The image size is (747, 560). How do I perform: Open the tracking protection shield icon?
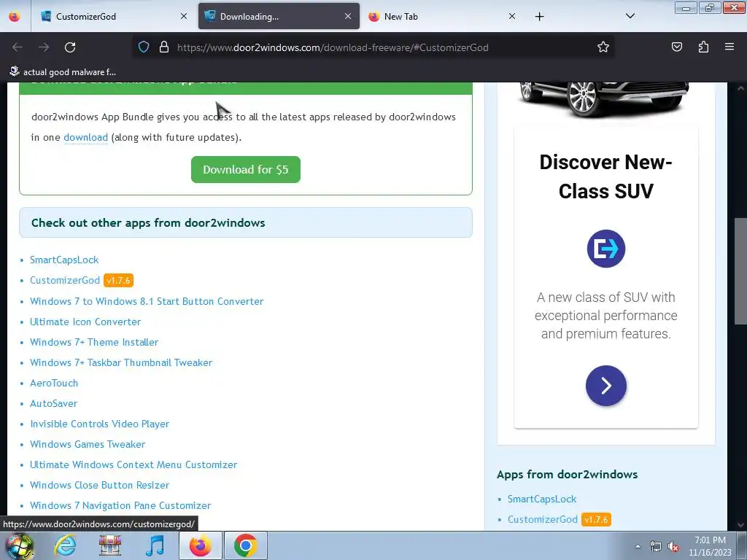(x=144, y=47)
